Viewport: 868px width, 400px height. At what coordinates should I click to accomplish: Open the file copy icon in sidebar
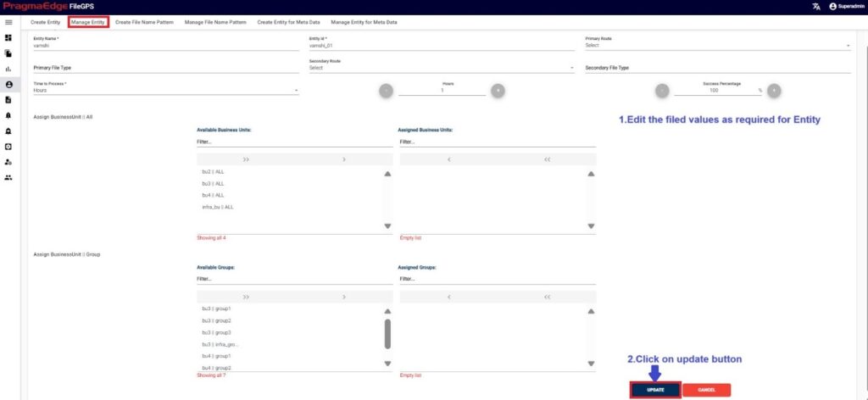pos(8,53)
